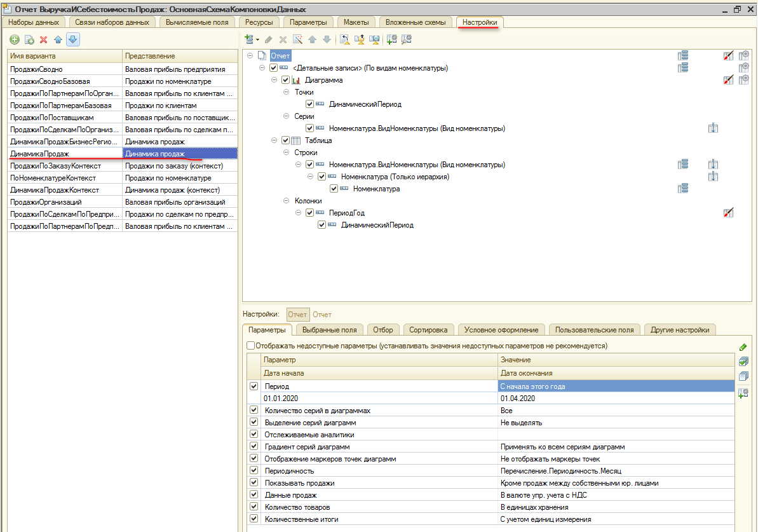Image resolution: width=758 pixels, height=532 pixels.
Task: Click the green pencil edit icon beside parameters
Action: coord(743,348)
